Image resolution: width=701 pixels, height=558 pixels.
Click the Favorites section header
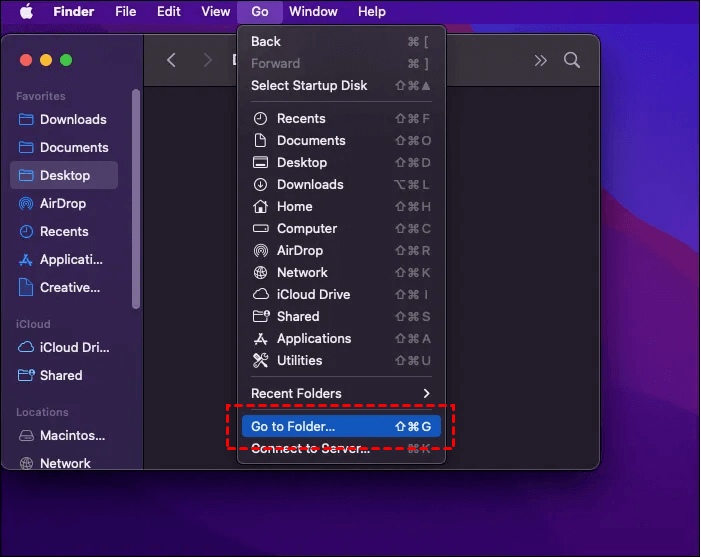click(x=41, y=96)
